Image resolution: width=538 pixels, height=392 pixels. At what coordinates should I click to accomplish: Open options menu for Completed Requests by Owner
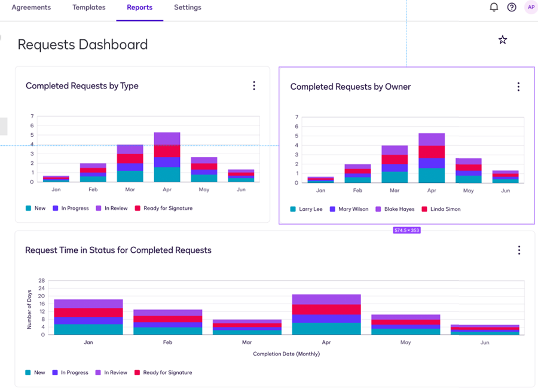[518, 87]
